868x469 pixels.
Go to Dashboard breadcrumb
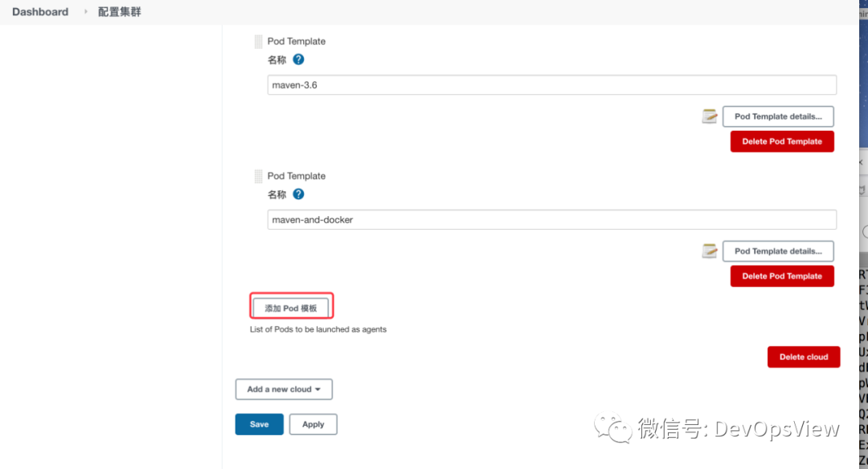pyautogui.click(x=40, y=11)
